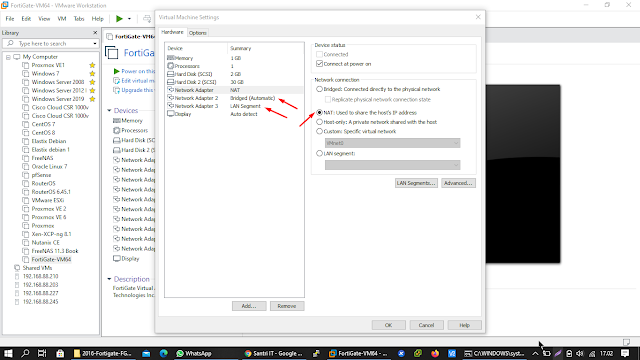Close the Virtual Machine Settings dialog
640x360 pixels.
pos(478,17)
